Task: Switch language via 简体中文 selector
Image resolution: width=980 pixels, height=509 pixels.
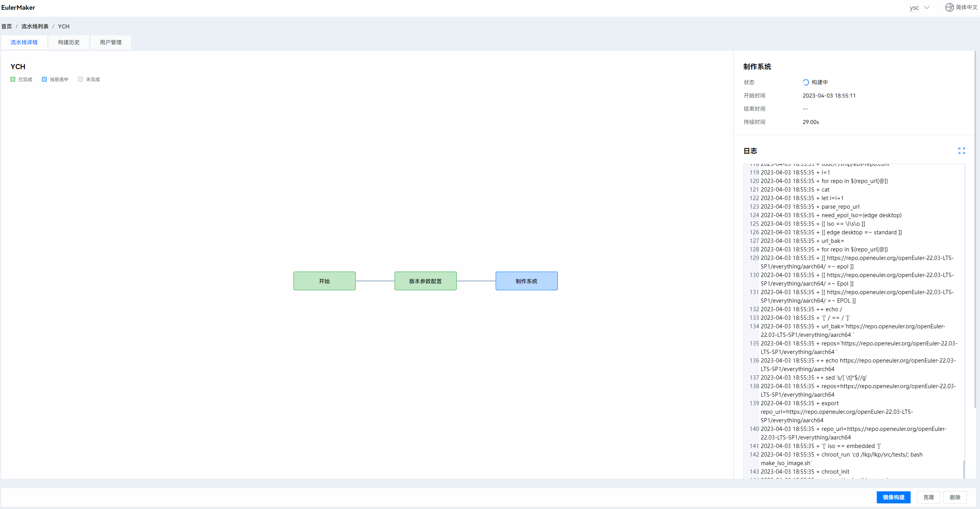Action: (x=966, y=7)
